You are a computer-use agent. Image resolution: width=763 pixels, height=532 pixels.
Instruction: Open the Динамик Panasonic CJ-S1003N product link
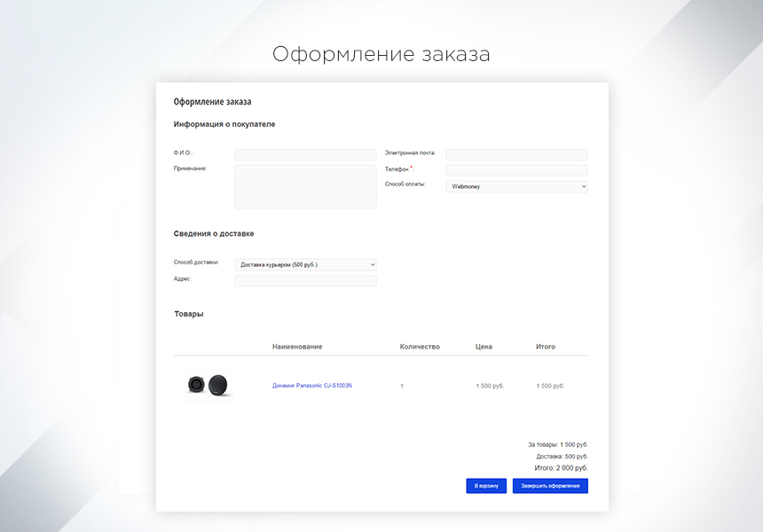click(x=312, y=386)
